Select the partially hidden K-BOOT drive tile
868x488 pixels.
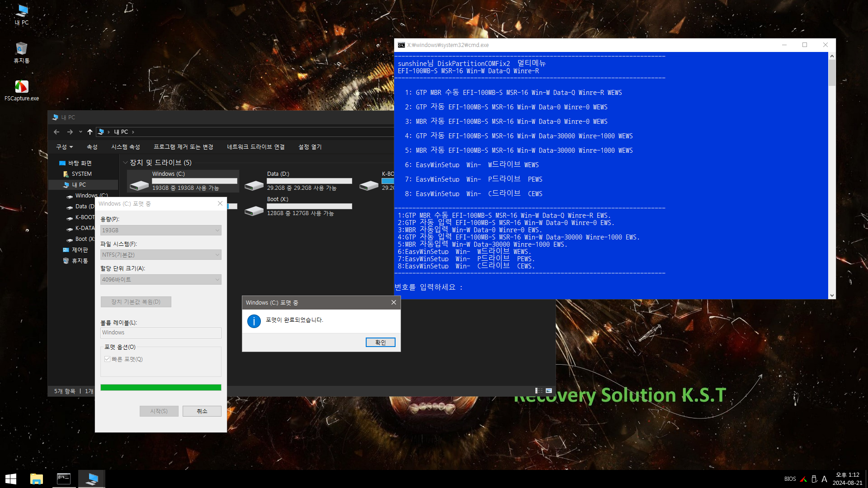pos(376,181)
